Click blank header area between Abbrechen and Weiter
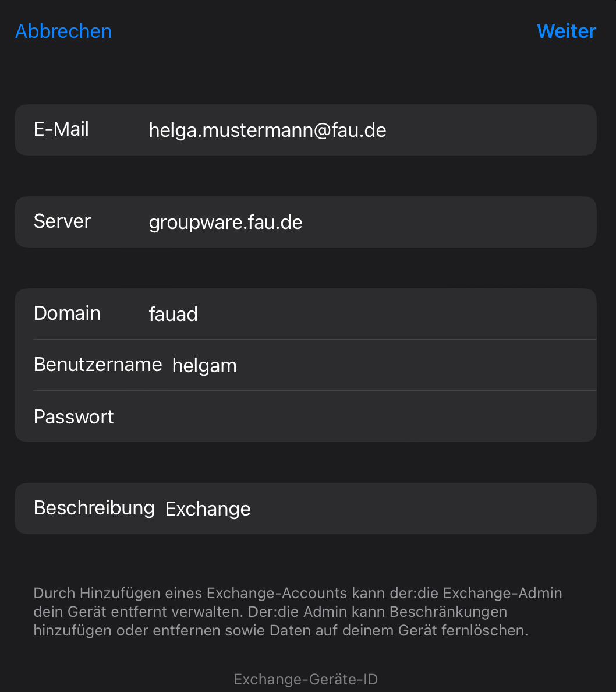The image size is (616, 692). tap(320, 31)
